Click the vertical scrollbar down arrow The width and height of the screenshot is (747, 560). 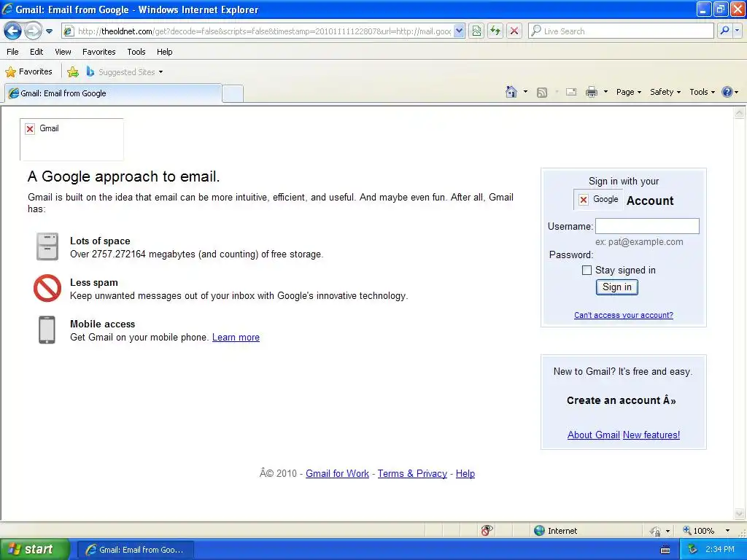click(x=739, y=514)
